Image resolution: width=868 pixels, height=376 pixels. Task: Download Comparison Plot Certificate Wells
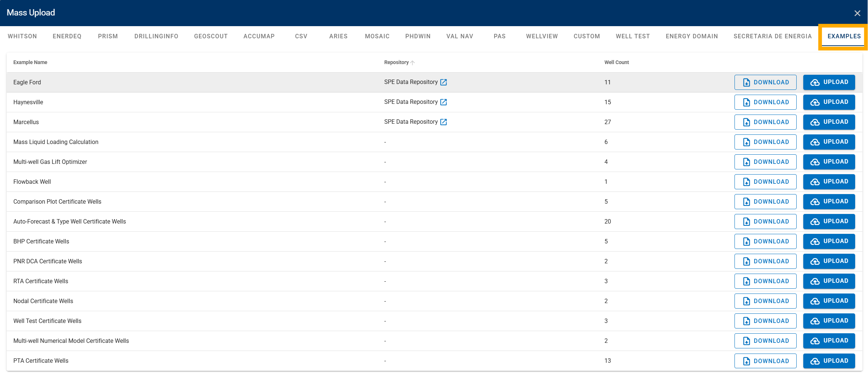point(765,201)
